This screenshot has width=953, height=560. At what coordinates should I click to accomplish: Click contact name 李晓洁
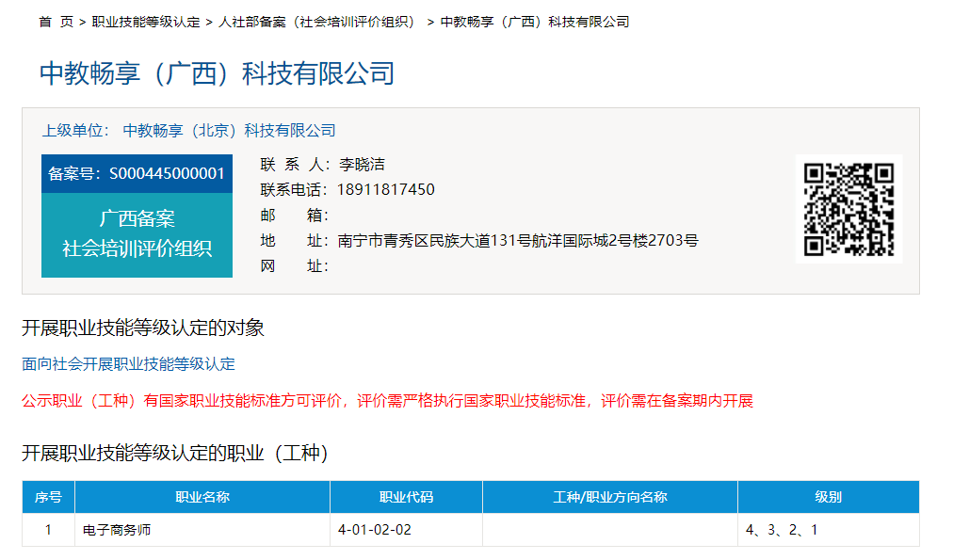362,164
